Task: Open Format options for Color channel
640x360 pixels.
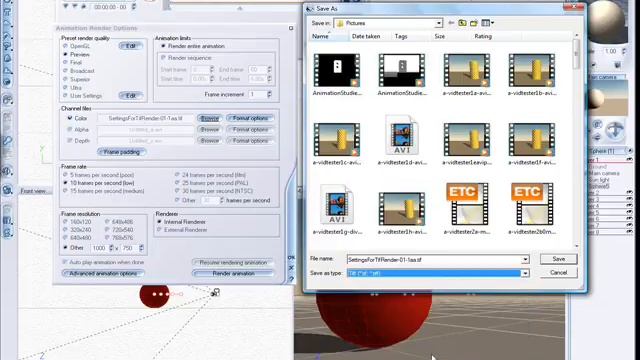Action: (250, 118)
